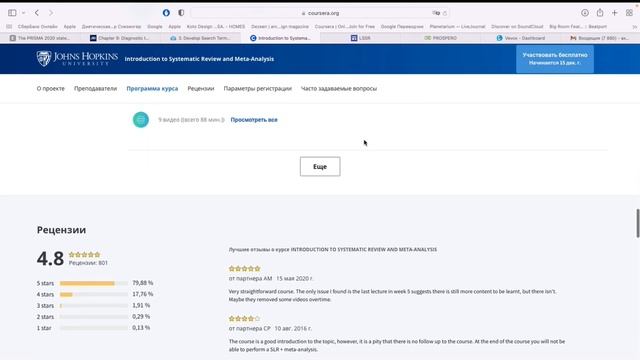Screen dimensions: 640x360
Task: Switch to the Vevox Dashboard tab
Action: coord(520,38)
